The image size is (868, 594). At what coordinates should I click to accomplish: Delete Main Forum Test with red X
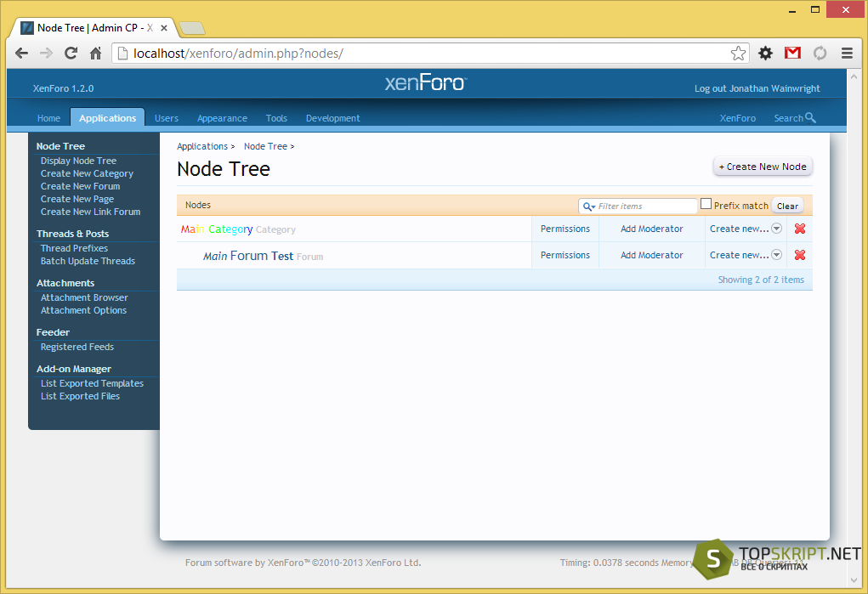[800, 255]
